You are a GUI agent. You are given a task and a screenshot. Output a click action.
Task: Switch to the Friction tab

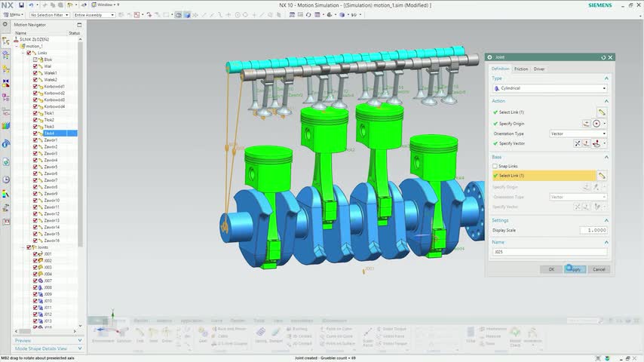coord(521,69)
